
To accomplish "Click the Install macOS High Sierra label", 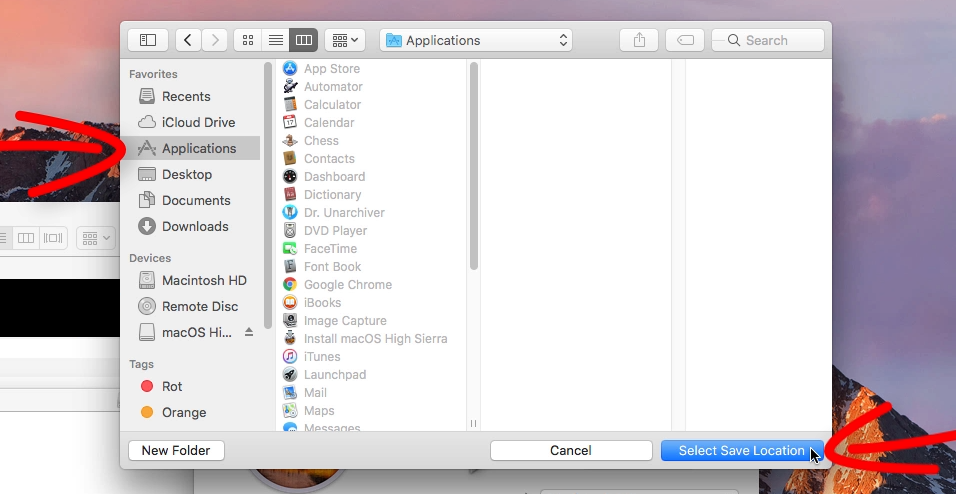I will (376, 338).
